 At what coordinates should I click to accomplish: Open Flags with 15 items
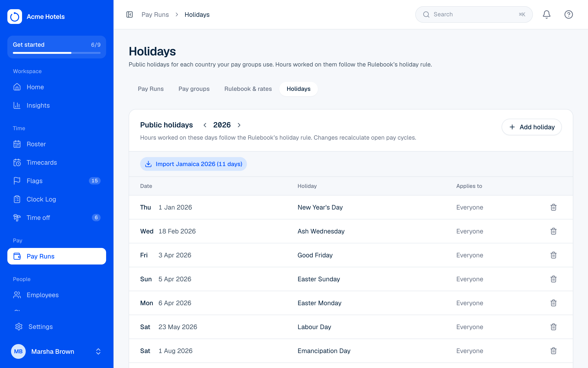(57, 181)
